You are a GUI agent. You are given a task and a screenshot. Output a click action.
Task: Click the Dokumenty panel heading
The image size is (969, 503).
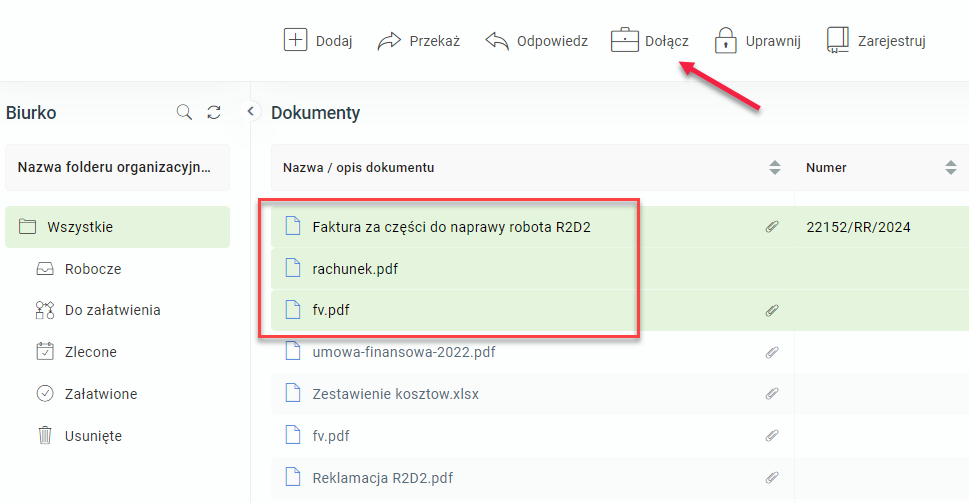pyautogui.click(x=315, y=112)
